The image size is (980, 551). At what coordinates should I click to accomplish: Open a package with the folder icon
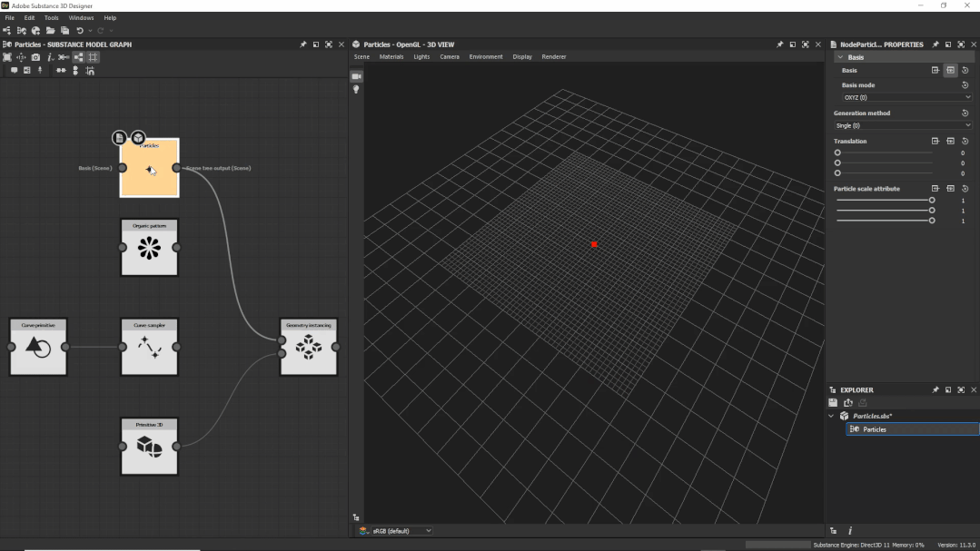[x=51, y=31]
